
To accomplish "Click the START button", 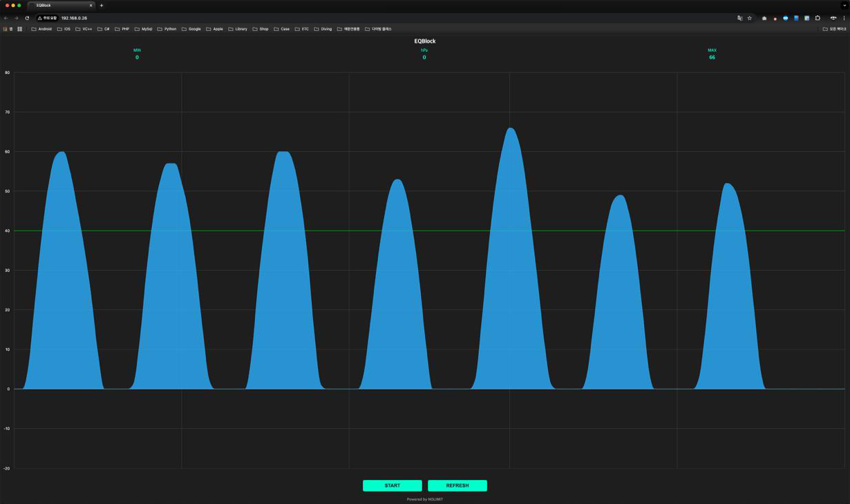I will pos(392,485).
